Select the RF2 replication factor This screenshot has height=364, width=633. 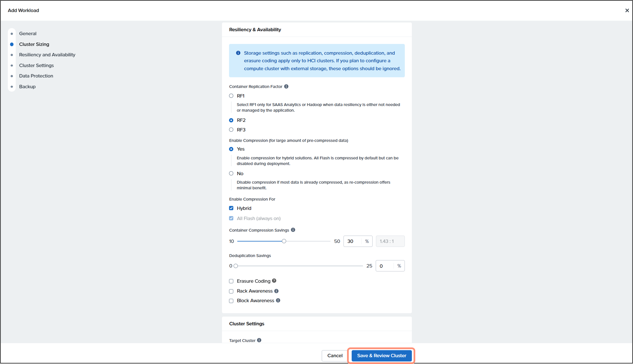click(231, 120)
